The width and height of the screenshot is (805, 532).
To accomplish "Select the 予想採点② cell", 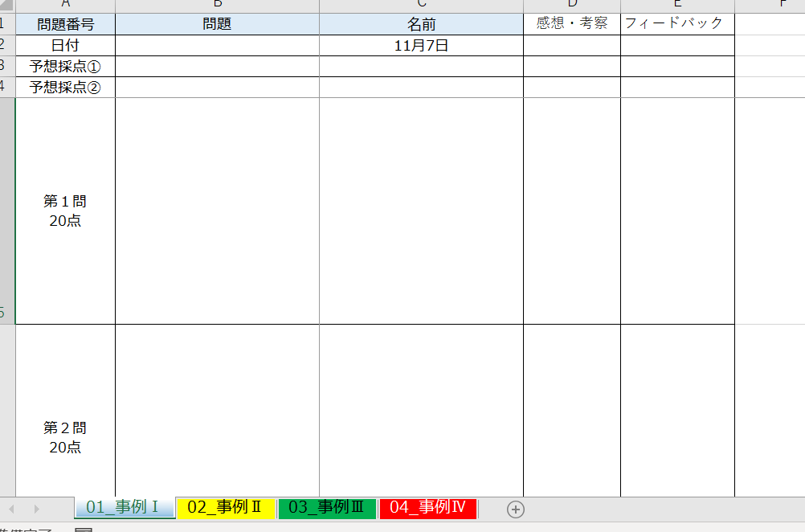I will click(x=65, y=88).
